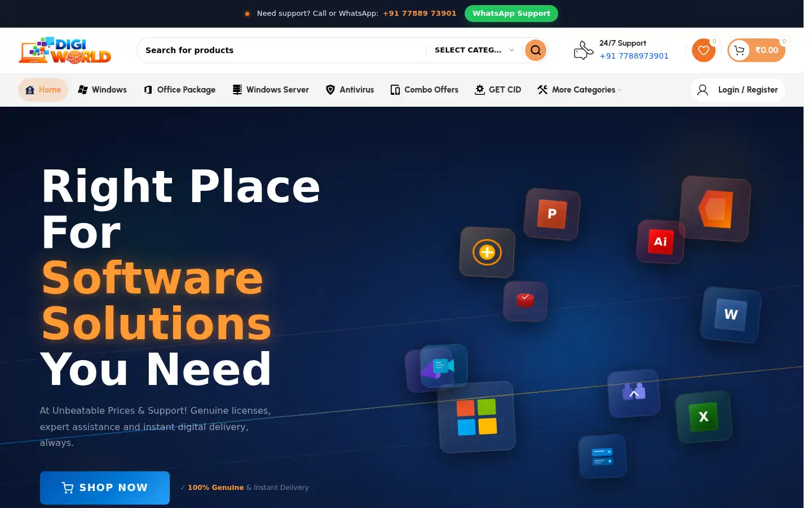Viewport: 812px width, 508px height.
Task: Click the home icon in navigation
Action: coord(30,90)
